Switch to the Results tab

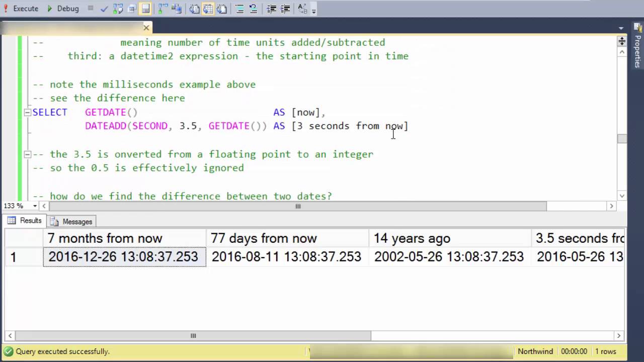click(x=24, y=221)
